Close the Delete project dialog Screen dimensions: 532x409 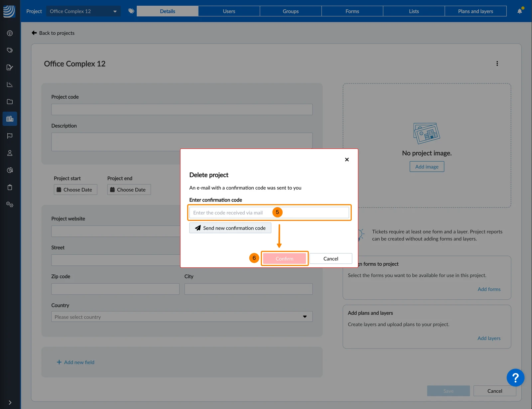pos(347,160)
